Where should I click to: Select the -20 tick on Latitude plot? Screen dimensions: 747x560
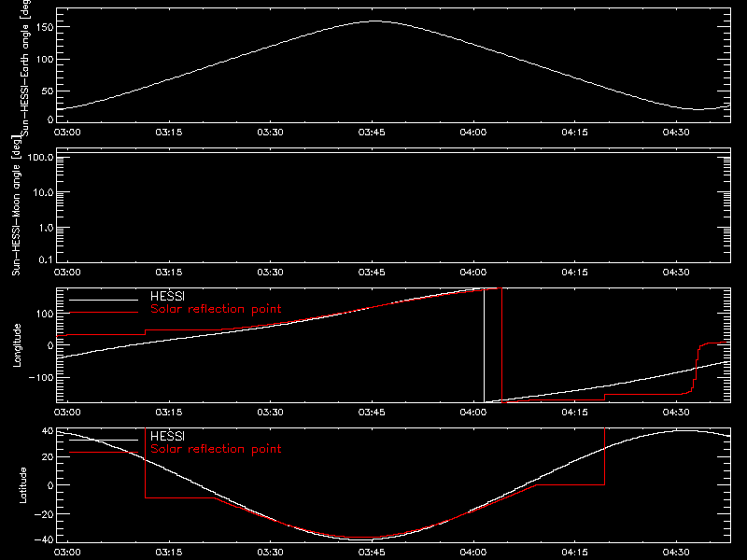44,514
